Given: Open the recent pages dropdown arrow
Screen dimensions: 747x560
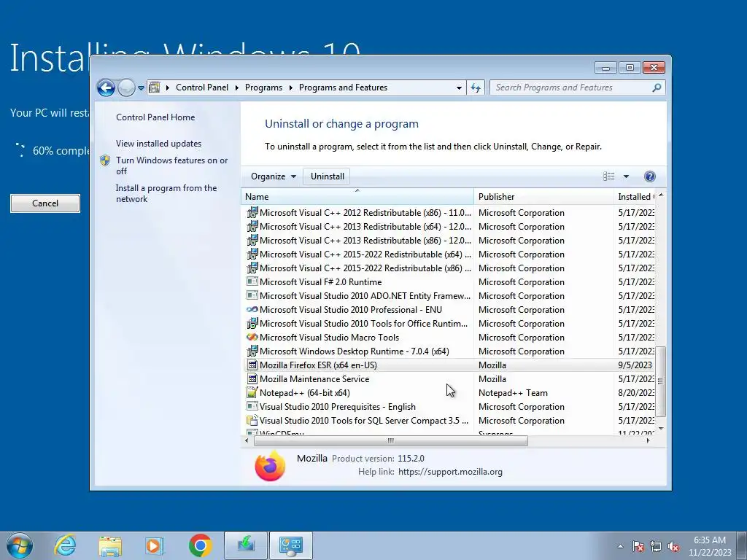Looking at the screenshot, I should pyautogui.click(x=141, y=88).
